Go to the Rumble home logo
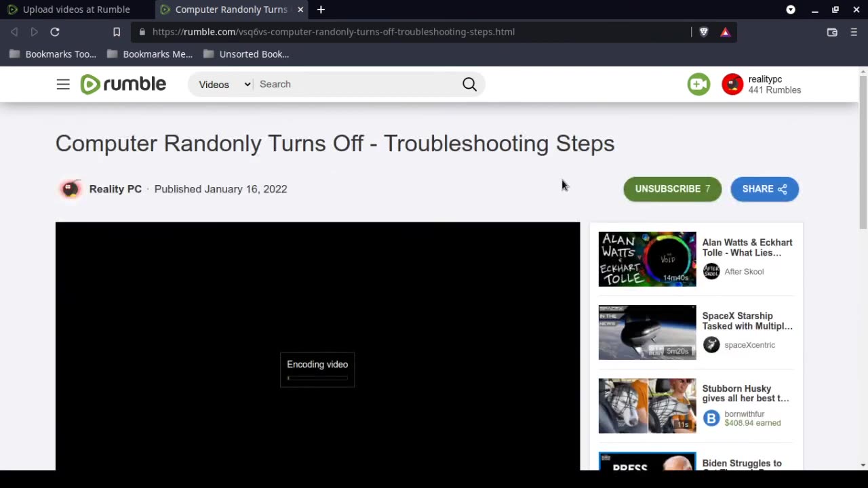This screenshot has width=868, height=488. [x=123, y=84]
